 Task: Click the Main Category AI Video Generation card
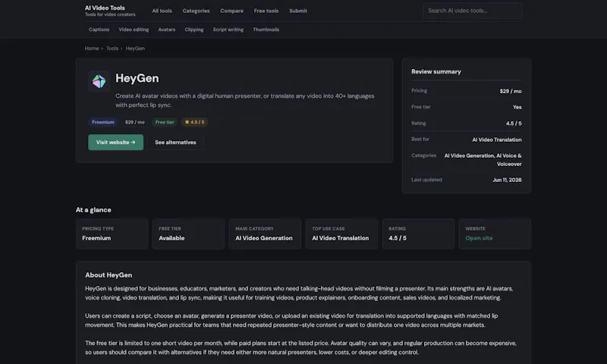pyautogui.click(x=265, y=234)
